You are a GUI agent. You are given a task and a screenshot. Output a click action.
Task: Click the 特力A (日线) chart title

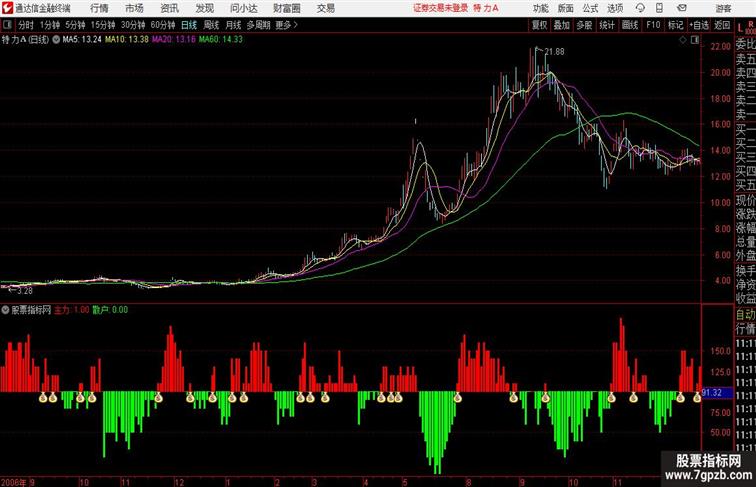point(25,40)
